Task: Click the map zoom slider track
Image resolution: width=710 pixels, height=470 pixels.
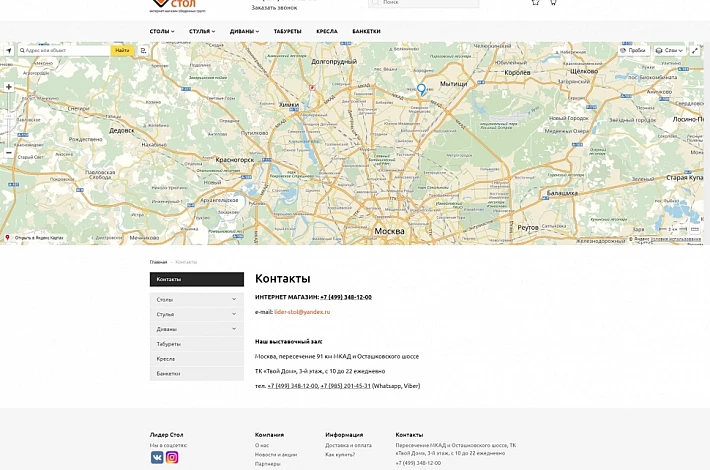Action: 9,120
